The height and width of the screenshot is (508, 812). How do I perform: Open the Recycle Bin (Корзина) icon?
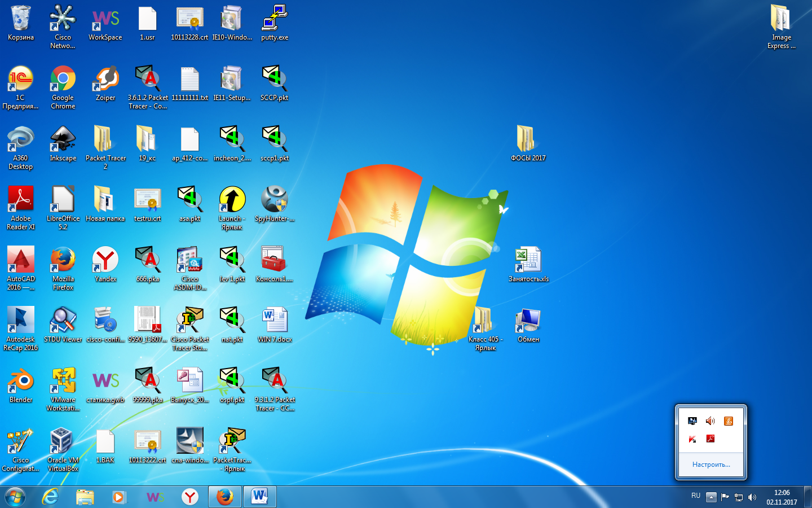[21, 24]
